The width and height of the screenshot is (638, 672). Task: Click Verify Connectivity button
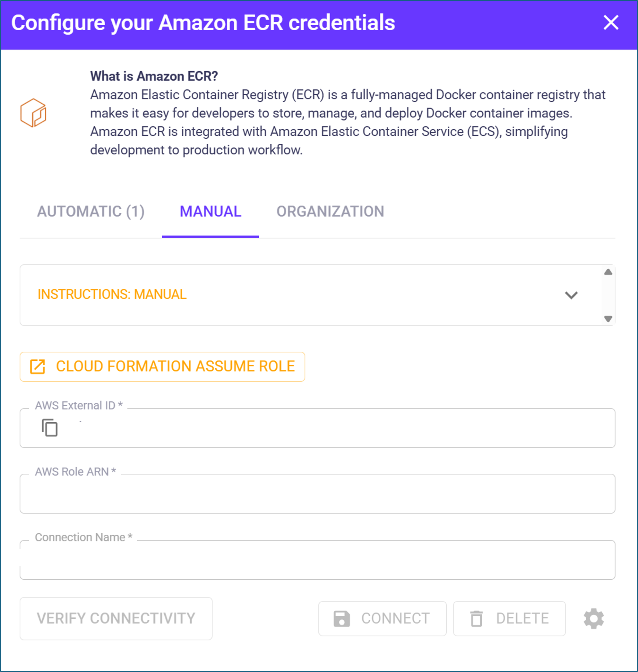tap(116, 619)
